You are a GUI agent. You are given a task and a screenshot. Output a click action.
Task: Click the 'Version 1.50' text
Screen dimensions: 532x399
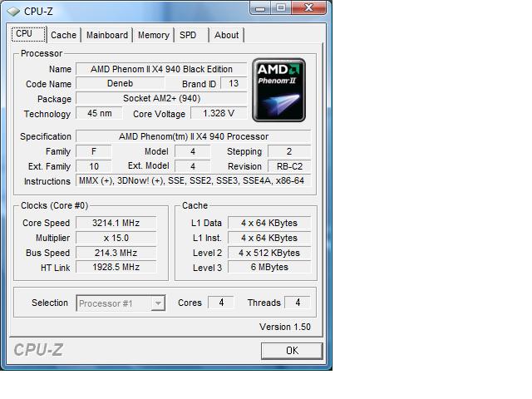tap(285, 327)
